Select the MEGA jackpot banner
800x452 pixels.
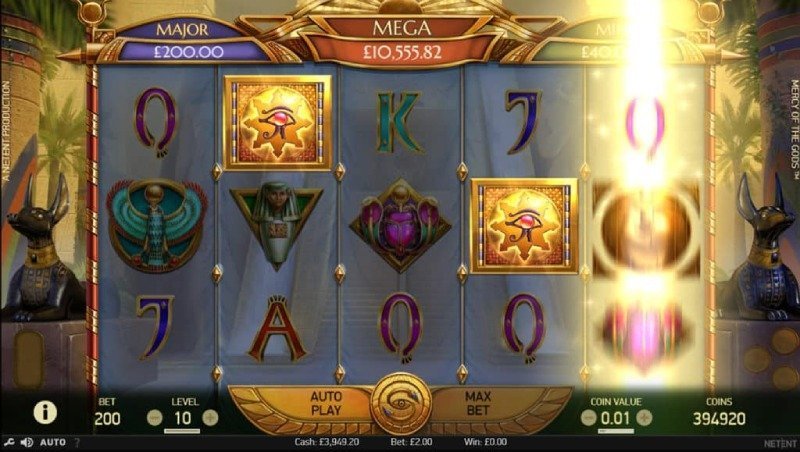point(402,40)
